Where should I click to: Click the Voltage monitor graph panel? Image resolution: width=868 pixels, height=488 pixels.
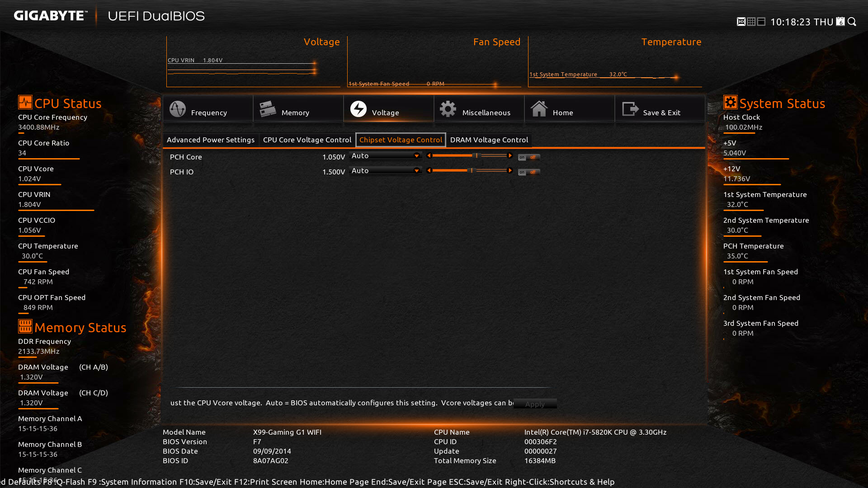pyautogui.click(x=253, y=61)
